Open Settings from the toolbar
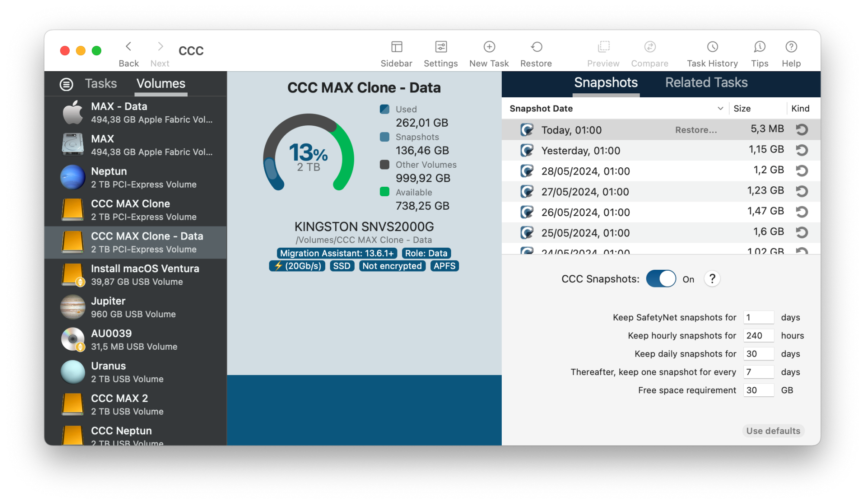The image size is (865, 504). click(x=440, y=47)
